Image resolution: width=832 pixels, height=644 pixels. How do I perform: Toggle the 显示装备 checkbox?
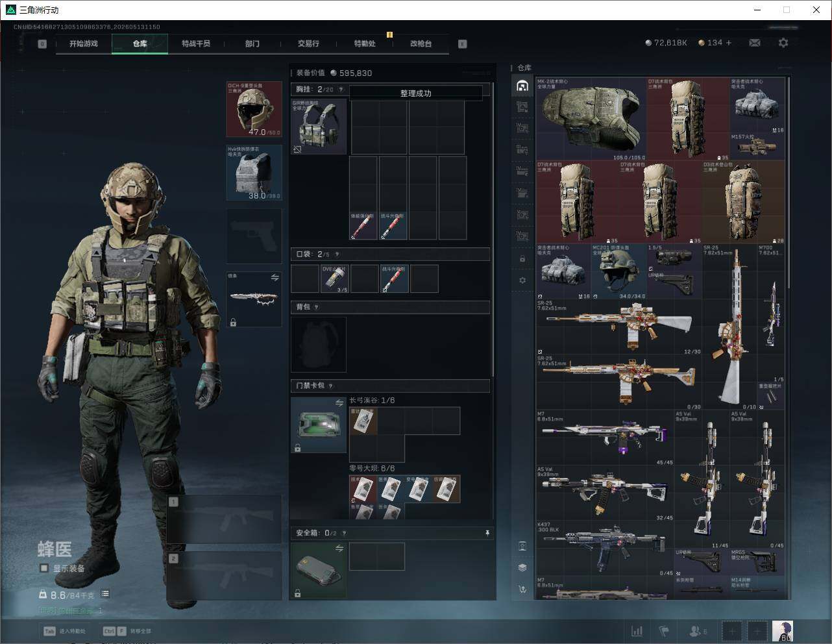point(44,568)
